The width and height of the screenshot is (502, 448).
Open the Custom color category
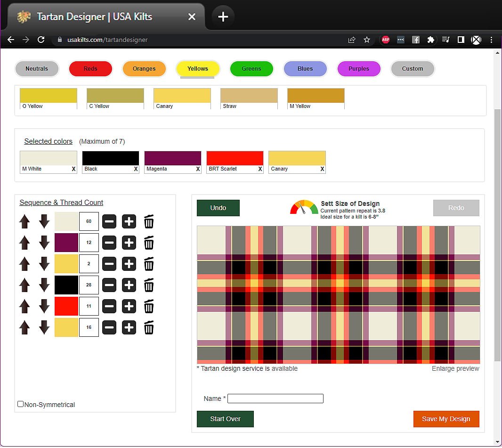pos(413,68)
